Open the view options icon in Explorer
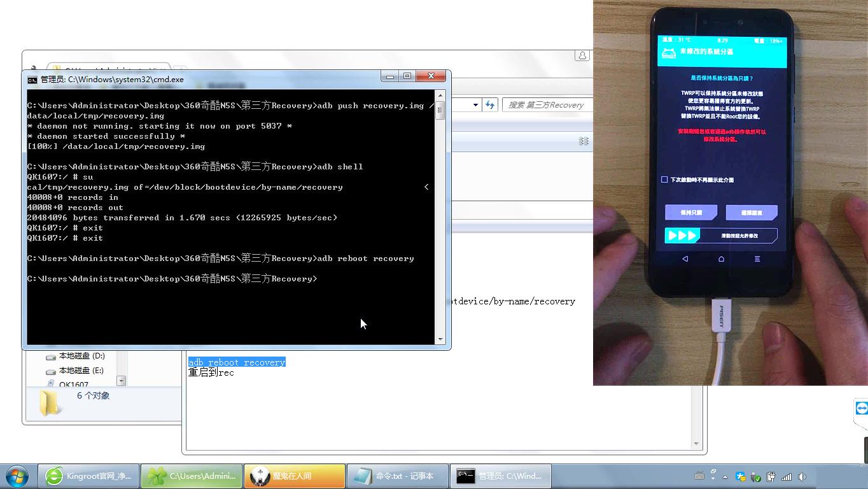Viewport: 868px width, 489px height. pos(584,141)
